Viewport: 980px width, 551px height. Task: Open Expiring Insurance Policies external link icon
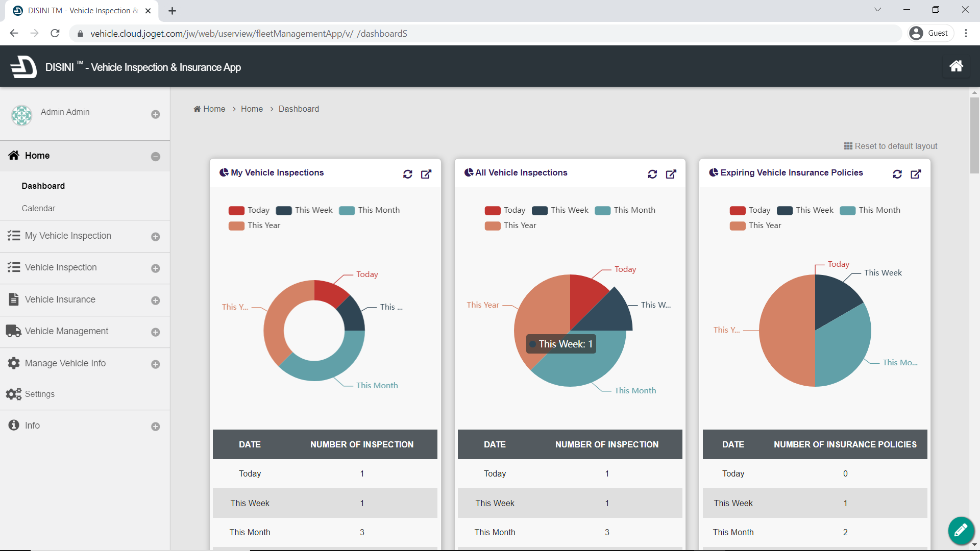point(916,174)
